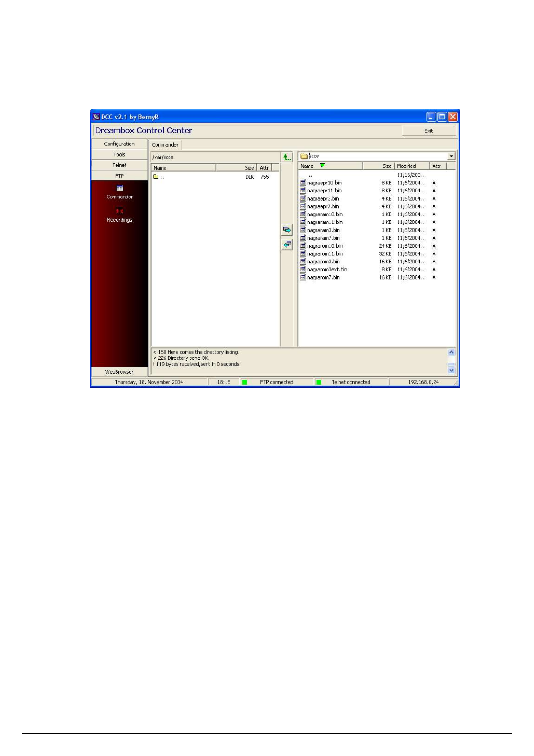Select the nagrarom10.bin file name
534x756 pixels.
coord(325,246)
